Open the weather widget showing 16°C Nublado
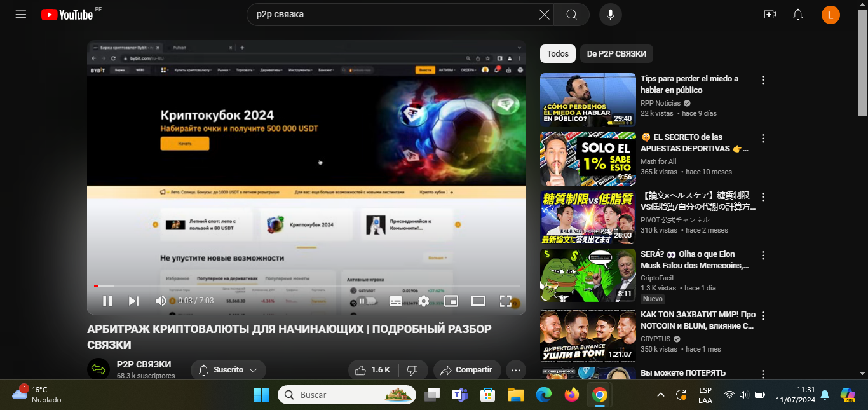This screenshot has width=868, height=410. tap(37, 395)
